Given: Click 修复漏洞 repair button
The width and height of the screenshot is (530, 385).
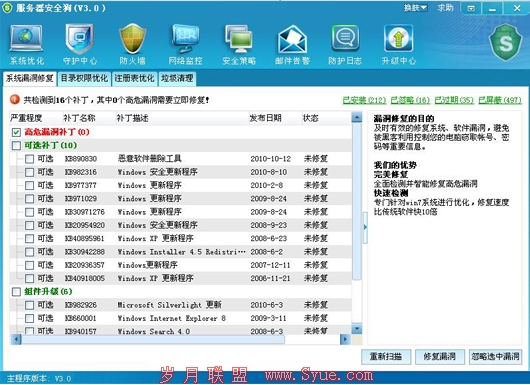Looking at the screenshot, I should [440, 357].
